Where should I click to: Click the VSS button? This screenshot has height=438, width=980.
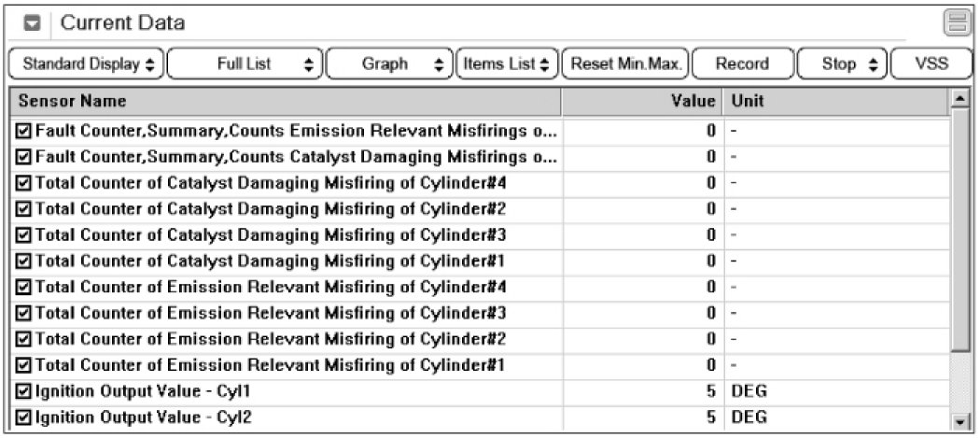[931, 64]
